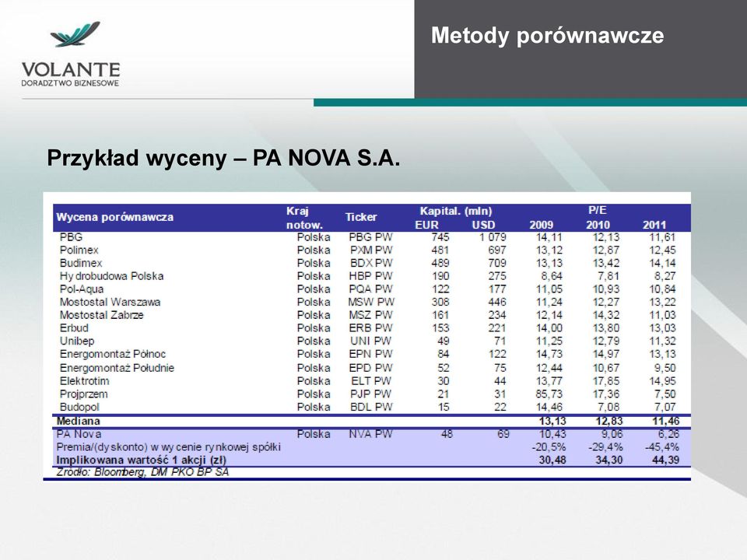Click the 'PA Nova' row label

click(x=79, y=434)
